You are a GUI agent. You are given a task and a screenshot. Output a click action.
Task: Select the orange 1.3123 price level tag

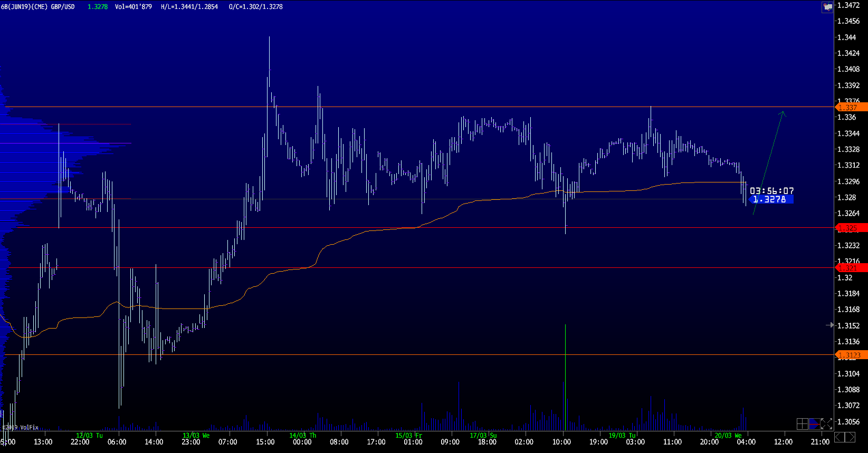point(851,355)
